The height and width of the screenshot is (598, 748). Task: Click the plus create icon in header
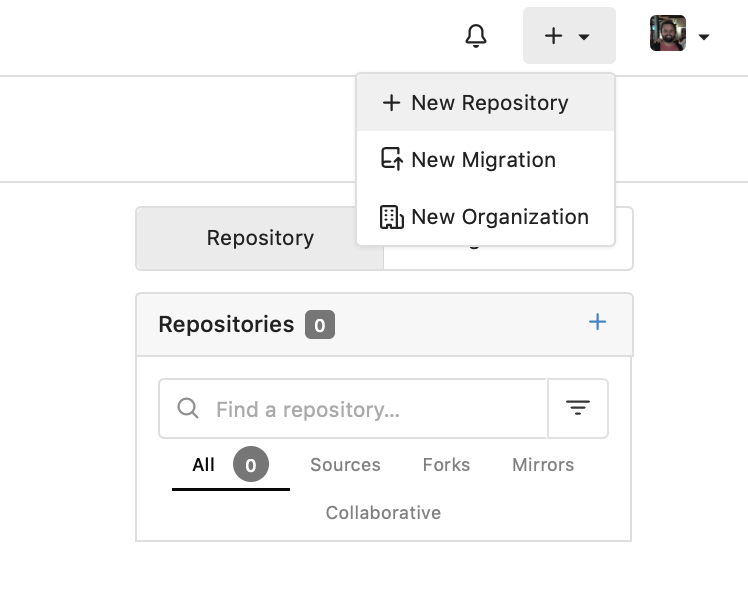pos(553,36)
